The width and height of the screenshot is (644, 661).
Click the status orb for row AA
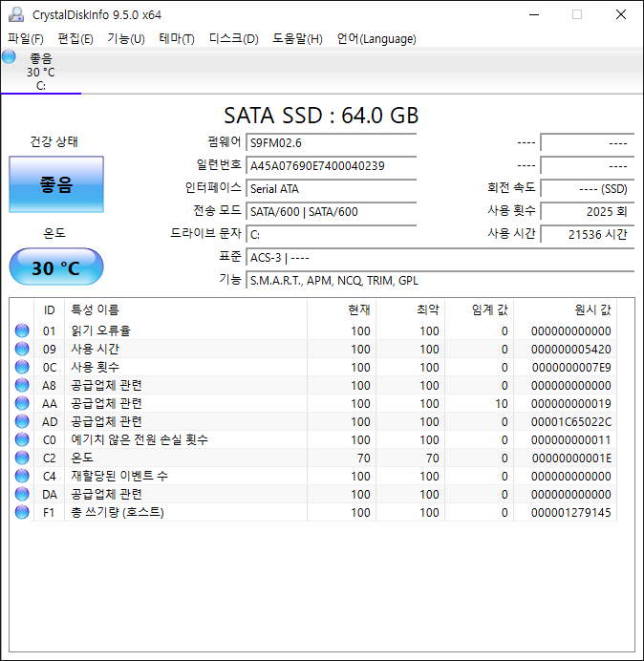[22, 403]
